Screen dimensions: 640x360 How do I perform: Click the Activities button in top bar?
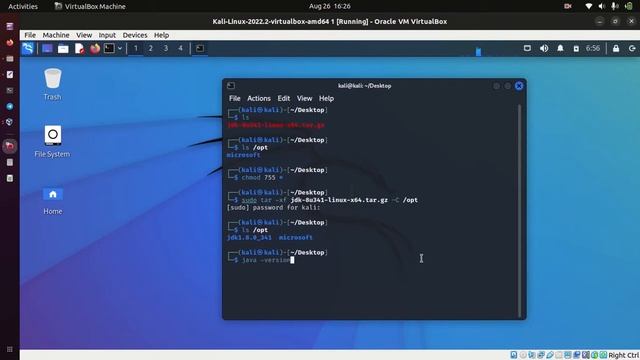click(23, 6)
